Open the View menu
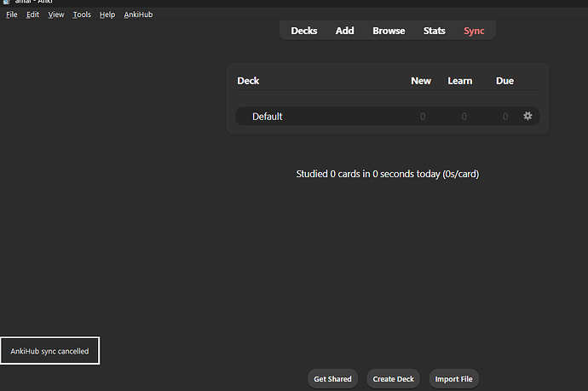This screenshot has height=391, width=588. point(56,14)
